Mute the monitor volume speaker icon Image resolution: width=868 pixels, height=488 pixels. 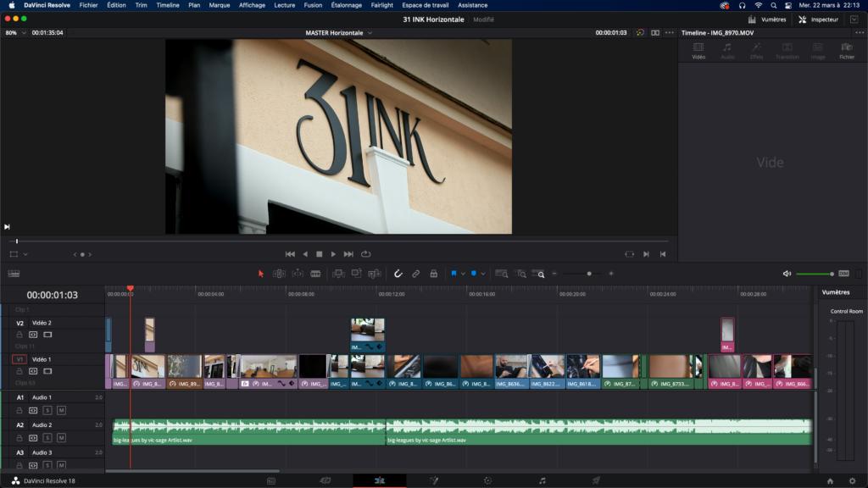[787, 274]
